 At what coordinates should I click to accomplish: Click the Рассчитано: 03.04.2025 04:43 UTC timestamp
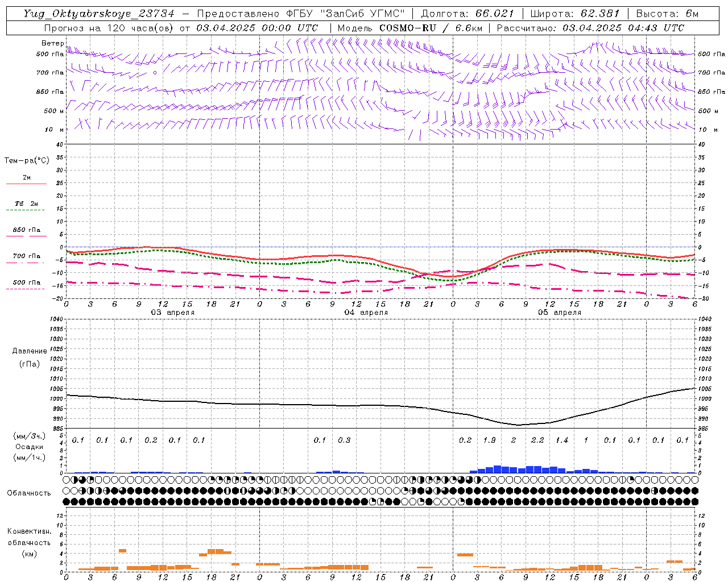(590, 28)
